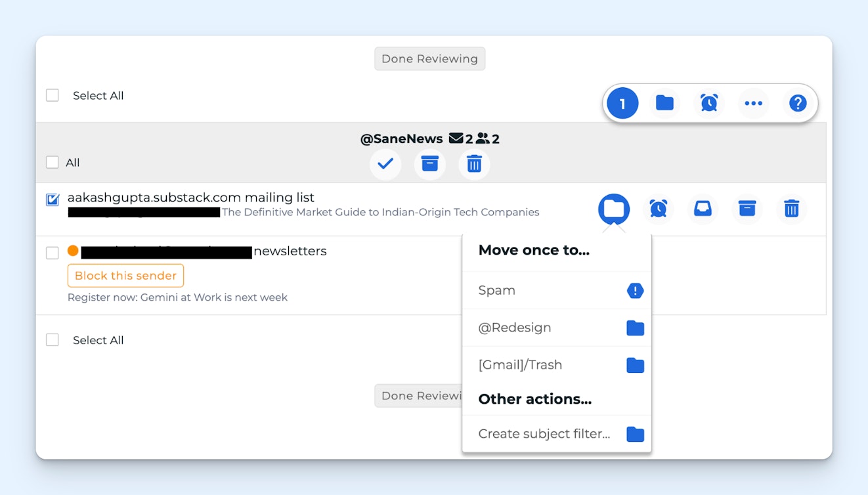Trash the aakashgupta substack email

(791, 209)
